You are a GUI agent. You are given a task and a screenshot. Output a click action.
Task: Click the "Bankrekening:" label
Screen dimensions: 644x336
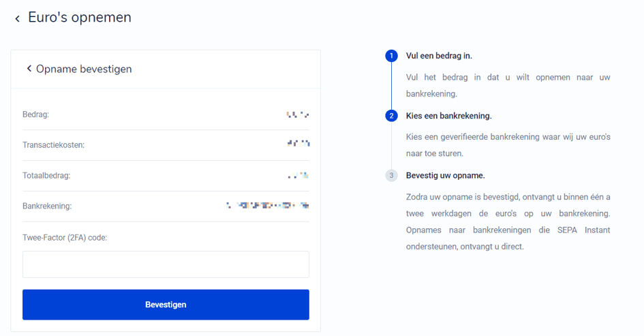(47, 206)
